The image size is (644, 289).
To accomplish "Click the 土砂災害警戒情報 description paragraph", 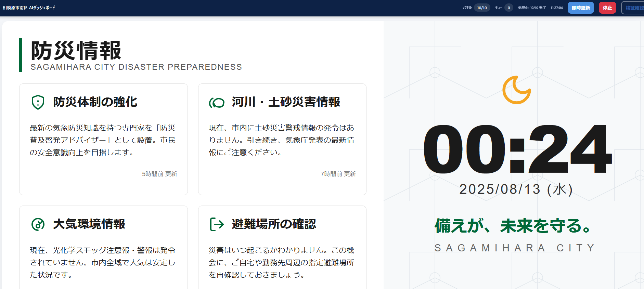I will pyautogui.click(x=282, y=140).
